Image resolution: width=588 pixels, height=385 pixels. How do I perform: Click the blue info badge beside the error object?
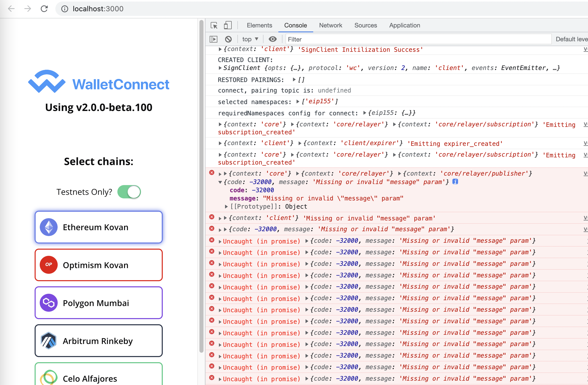coord(455,182)
